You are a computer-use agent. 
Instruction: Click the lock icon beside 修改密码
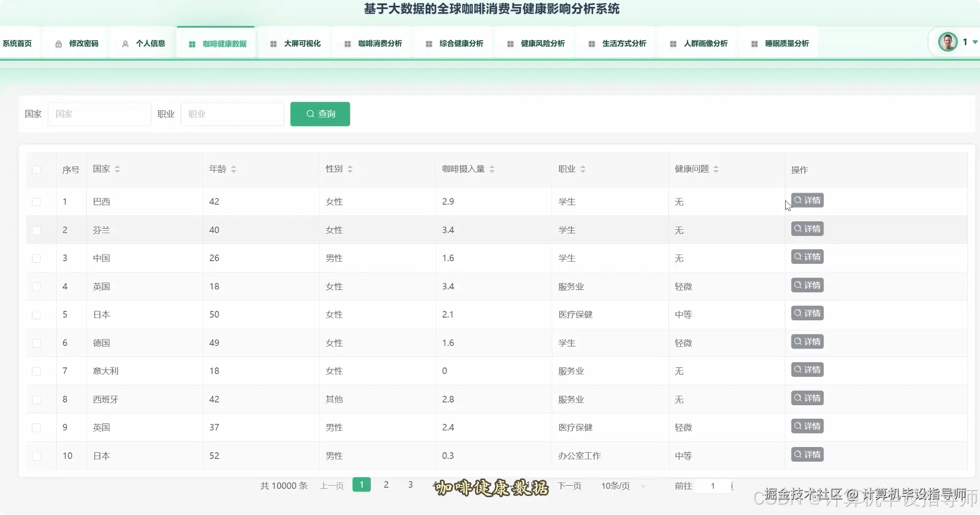58,43
